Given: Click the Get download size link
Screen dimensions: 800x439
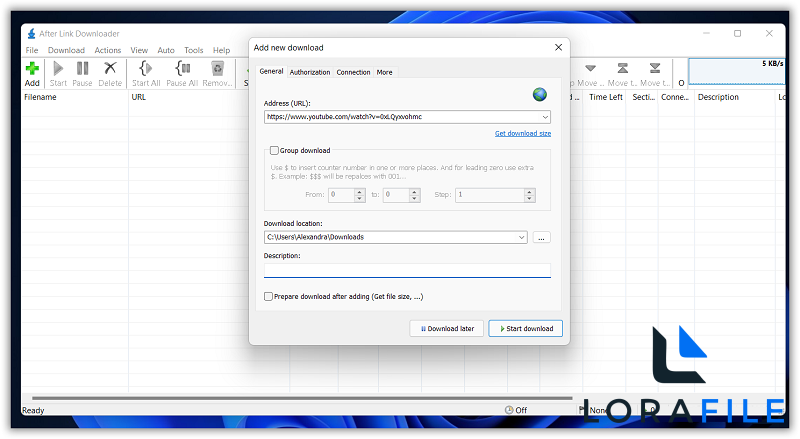Looking at the screenshot, I should 522,133.
